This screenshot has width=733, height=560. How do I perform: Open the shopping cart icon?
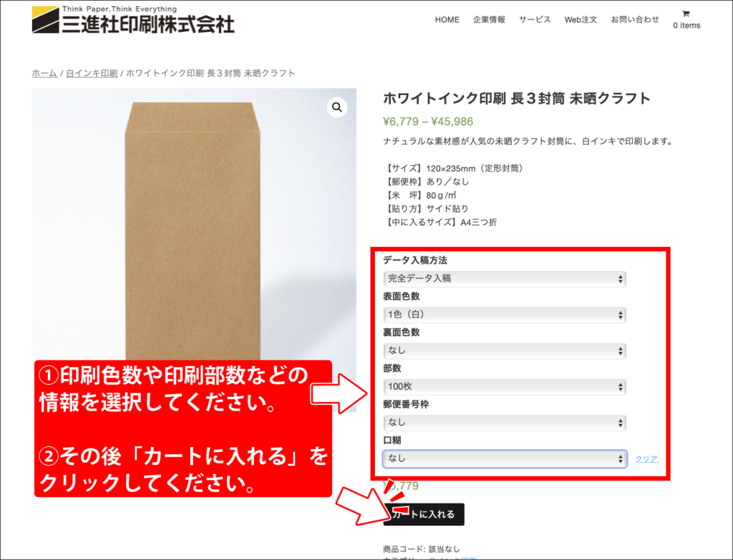pos(686,14)
